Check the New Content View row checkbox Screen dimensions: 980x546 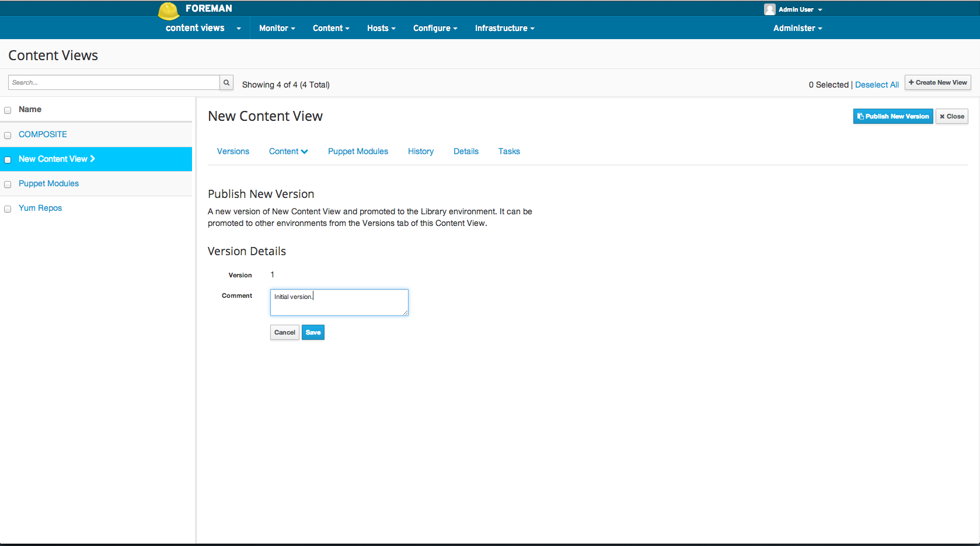point(8,160)
